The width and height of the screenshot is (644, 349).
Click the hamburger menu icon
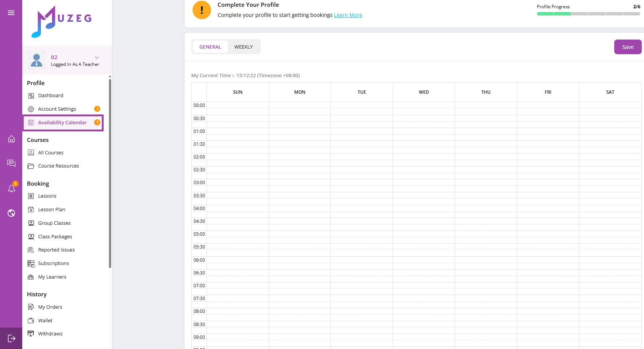11,13
